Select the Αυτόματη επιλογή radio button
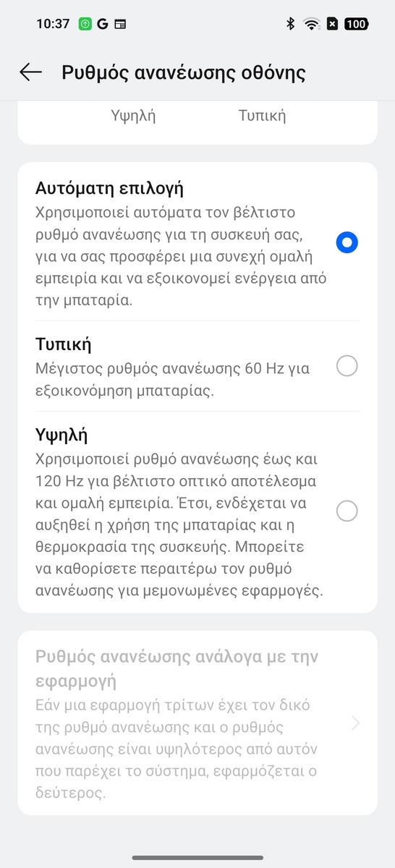 347,242
